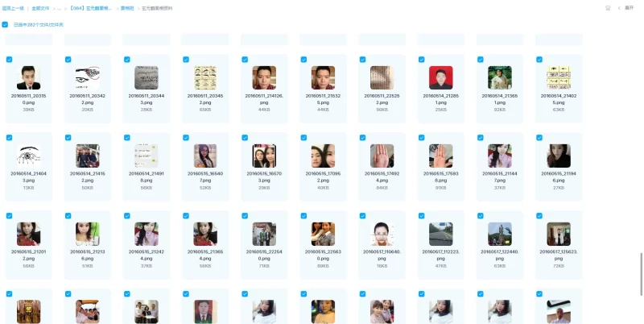The height and width of the screenshot is (324, 644).
Task: Toggle the select-all checkbox for 282 files
Action: (5, 25)
